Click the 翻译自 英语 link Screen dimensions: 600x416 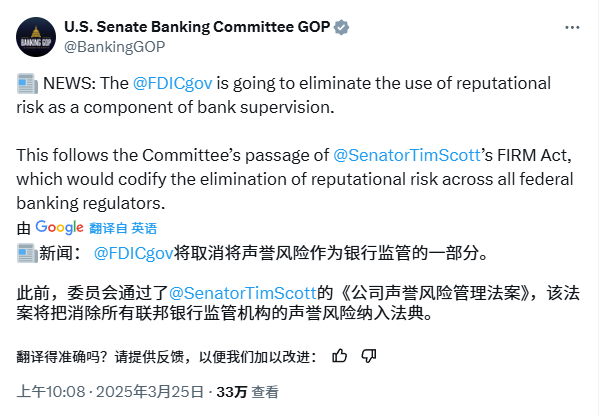[x=122, y=228]
